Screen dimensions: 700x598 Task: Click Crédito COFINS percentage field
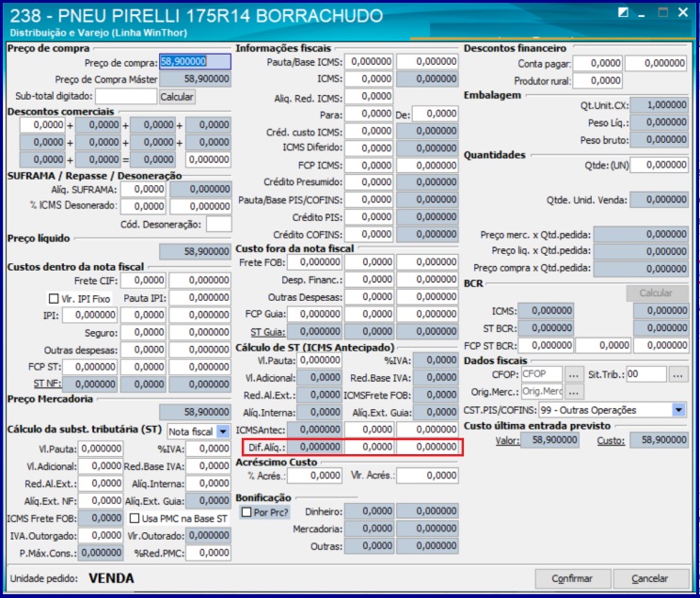click(369, 234)
